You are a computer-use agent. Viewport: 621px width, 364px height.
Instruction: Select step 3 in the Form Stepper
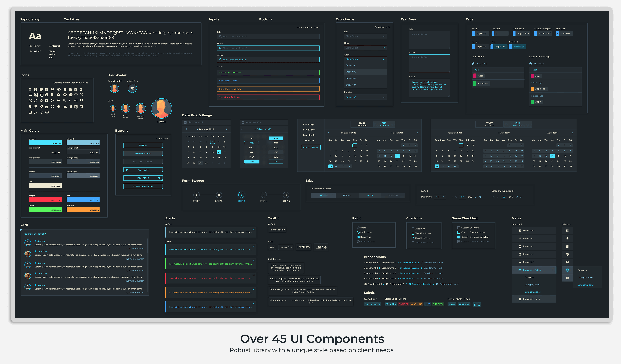coord(241,195)
